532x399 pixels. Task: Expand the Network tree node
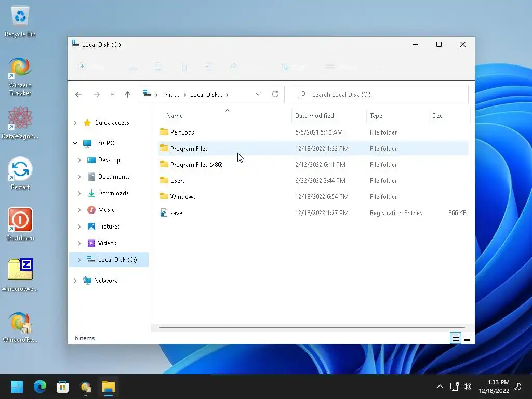[75, 281]
